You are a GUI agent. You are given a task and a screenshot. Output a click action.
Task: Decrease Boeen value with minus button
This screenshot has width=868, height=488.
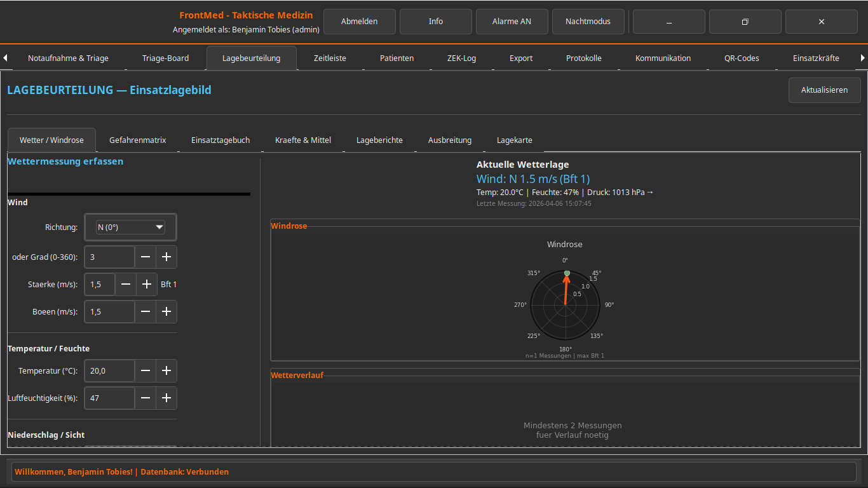(x=146, y=312)
